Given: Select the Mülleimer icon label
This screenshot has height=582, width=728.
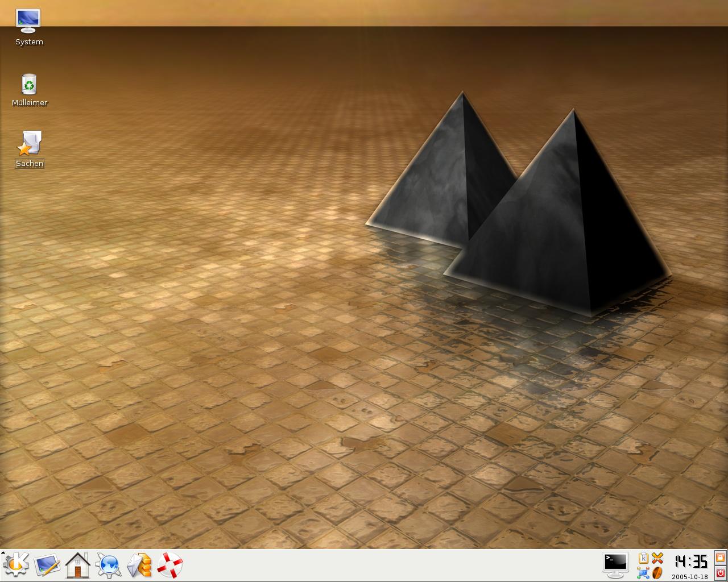Looking at the screenshot, I should pos(30,103).
